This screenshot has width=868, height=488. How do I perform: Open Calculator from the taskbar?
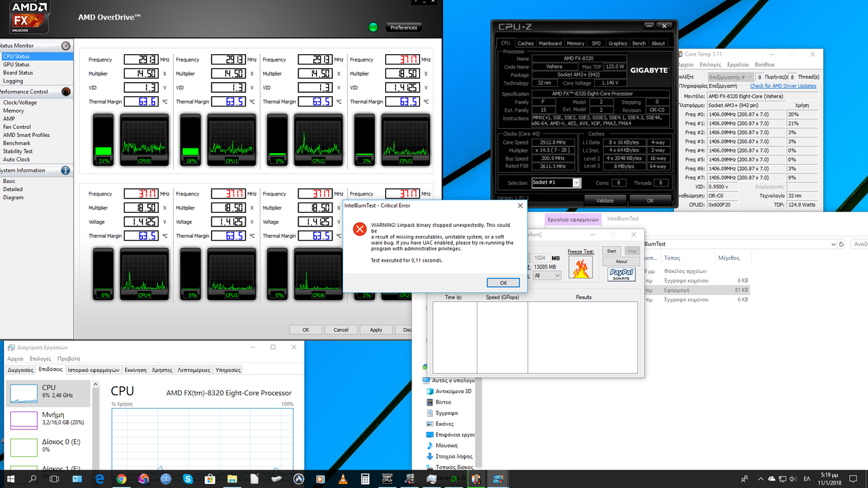[365, 479]
